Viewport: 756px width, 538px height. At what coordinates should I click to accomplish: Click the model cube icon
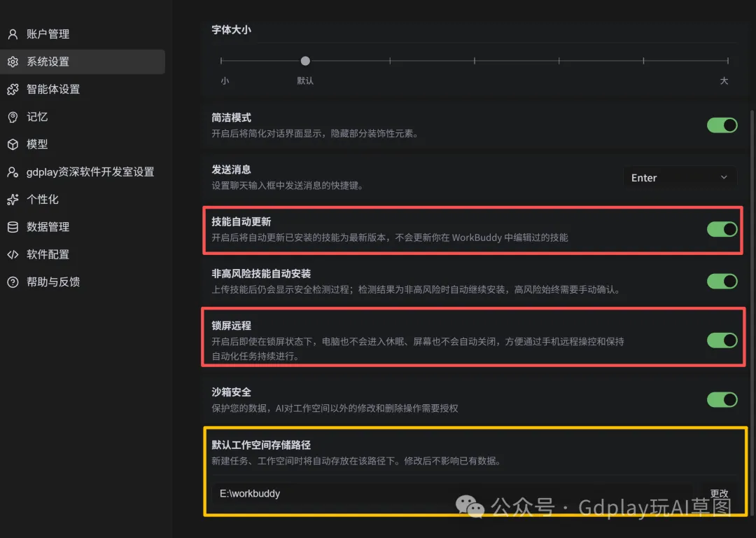(13, 144)
